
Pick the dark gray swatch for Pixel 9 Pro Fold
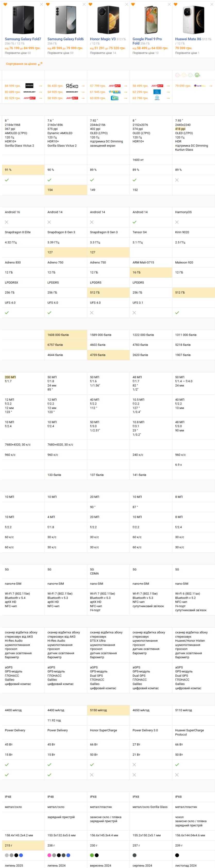tap(134, 855)
